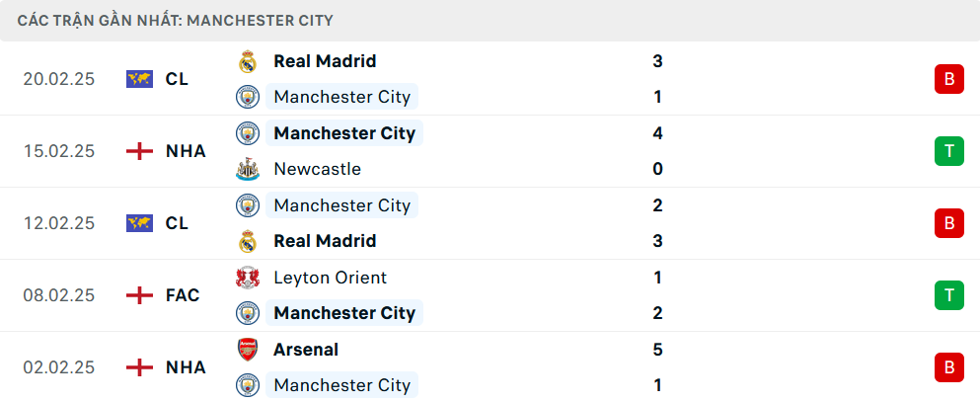Open the Leyton Orient team link
The height and width of the screenshot is (402, 980).
tap(330, 278)
